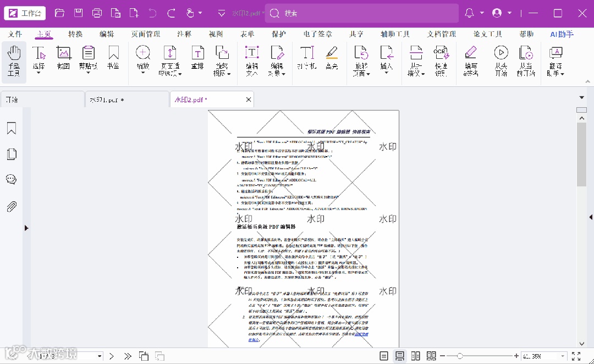Start slideshow from beginning icon
This screenshot has height=364, width=594.
(501, 60)
